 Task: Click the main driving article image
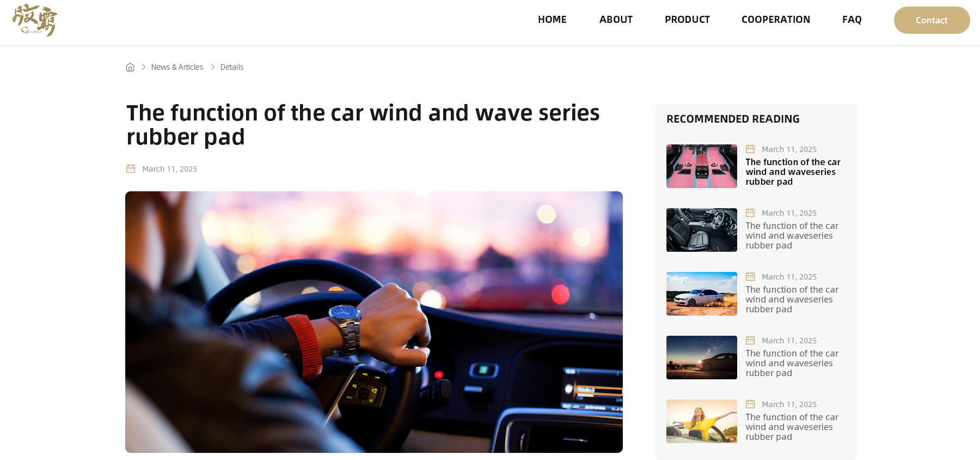coord(374,322)
